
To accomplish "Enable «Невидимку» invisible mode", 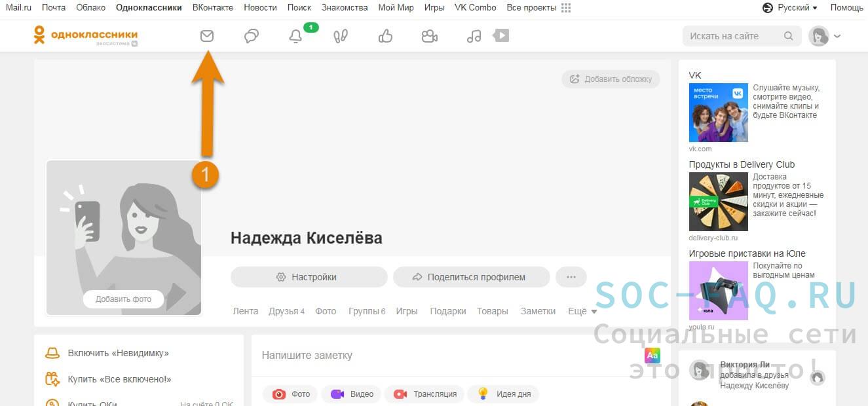I will (x=118, y=353).
